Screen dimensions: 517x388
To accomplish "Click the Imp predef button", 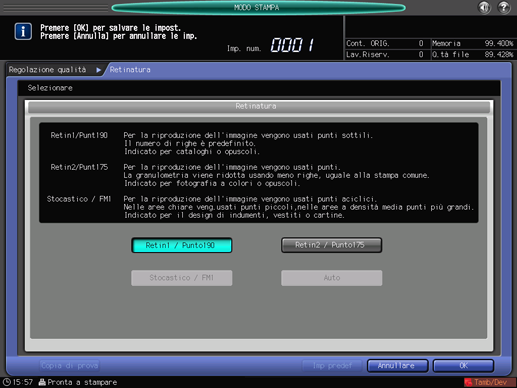I will coord(332,366).
